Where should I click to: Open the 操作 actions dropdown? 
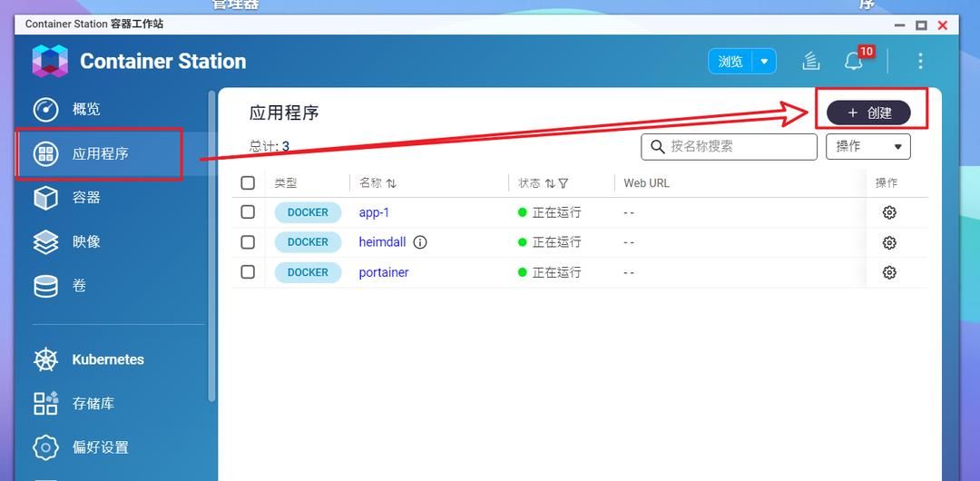868,146
